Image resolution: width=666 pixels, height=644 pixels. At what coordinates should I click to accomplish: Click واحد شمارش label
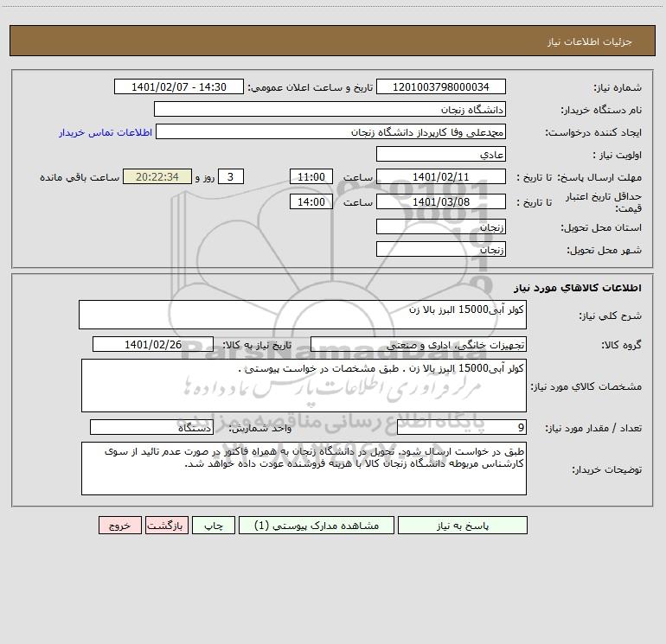pos(260,429)
